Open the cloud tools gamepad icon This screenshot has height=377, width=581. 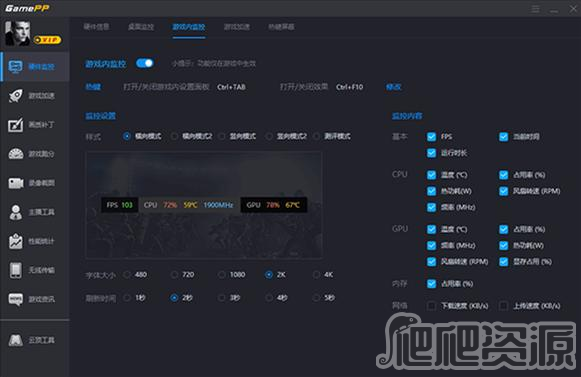pos(16,340)
